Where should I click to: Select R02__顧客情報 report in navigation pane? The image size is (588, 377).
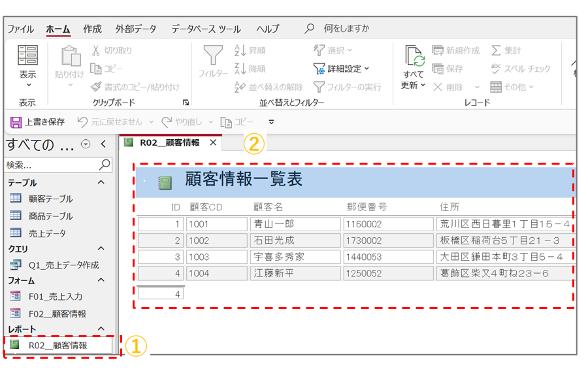pos(57,345)
